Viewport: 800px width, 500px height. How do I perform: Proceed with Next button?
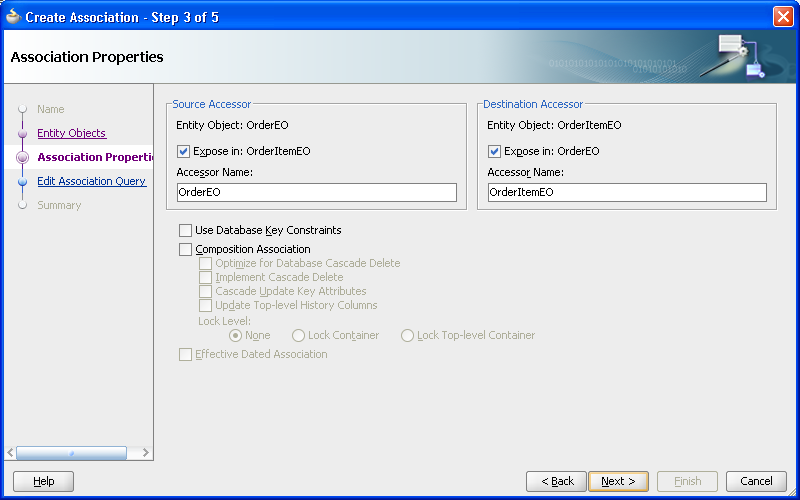tap(618, 481)
